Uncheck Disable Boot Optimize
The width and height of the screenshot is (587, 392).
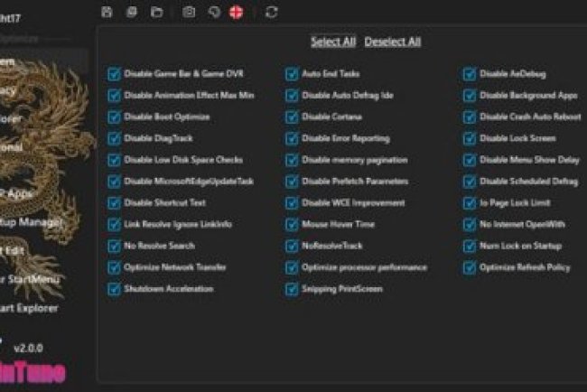pyautogui.click(x=114, y=117)
